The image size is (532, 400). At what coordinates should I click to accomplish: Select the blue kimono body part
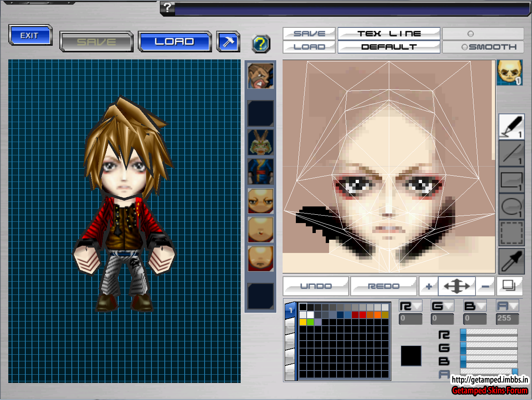tap(261, 171)
